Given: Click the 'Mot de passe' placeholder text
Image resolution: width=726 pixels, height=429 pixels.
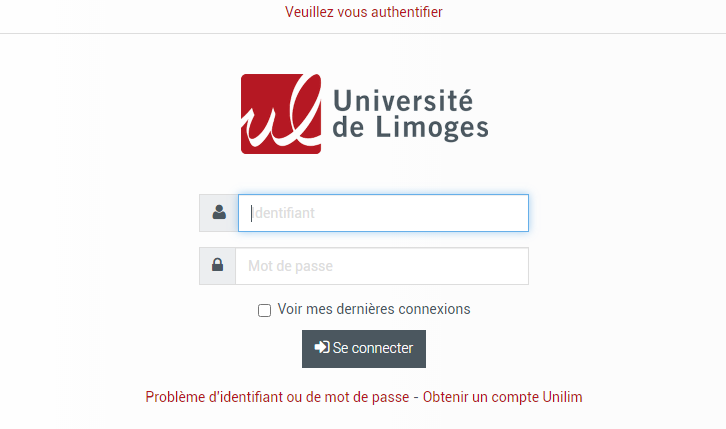Looking at the screenshot, I should point(290,266).
